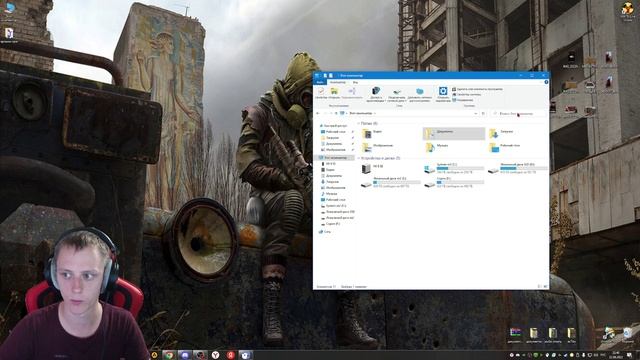Select the system drive (C:) with Windows logo
The width and height of the screenshot is (640, 360).
tap(454, 168)
